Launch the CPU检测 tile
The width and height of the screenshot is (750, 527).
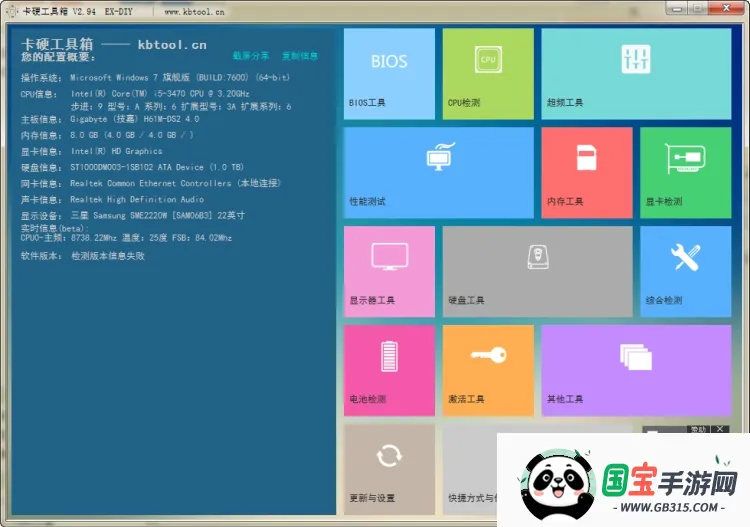tap(488, 74)
